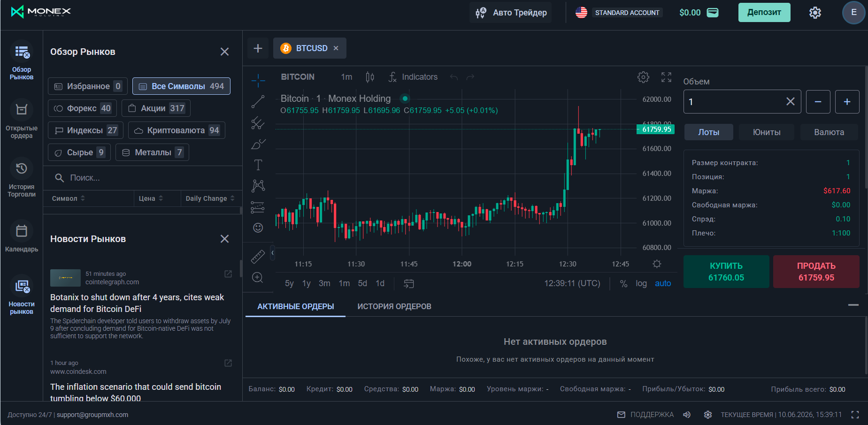Sort by Символ column

pyautogui.click(x=69, y=198)
